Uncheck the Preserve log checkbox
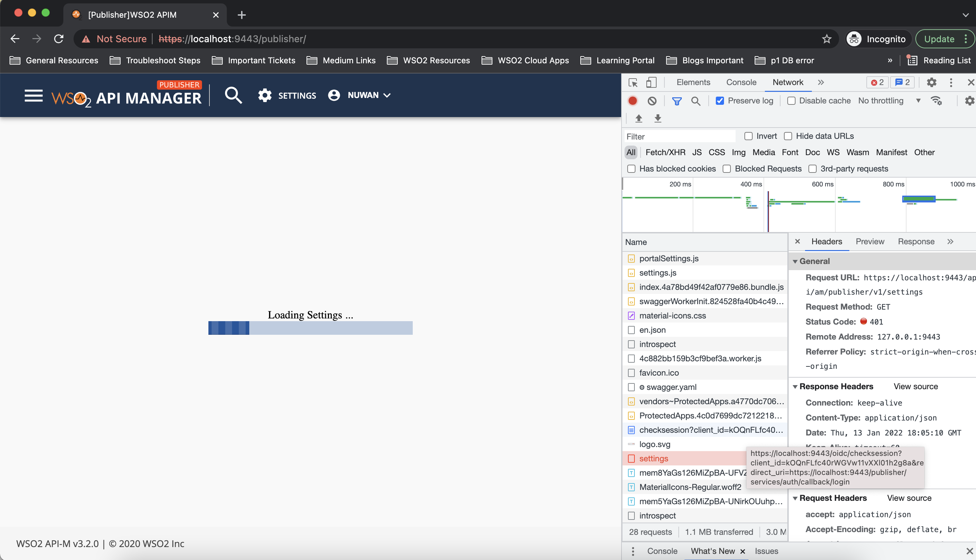 click(x=720, y=101)
